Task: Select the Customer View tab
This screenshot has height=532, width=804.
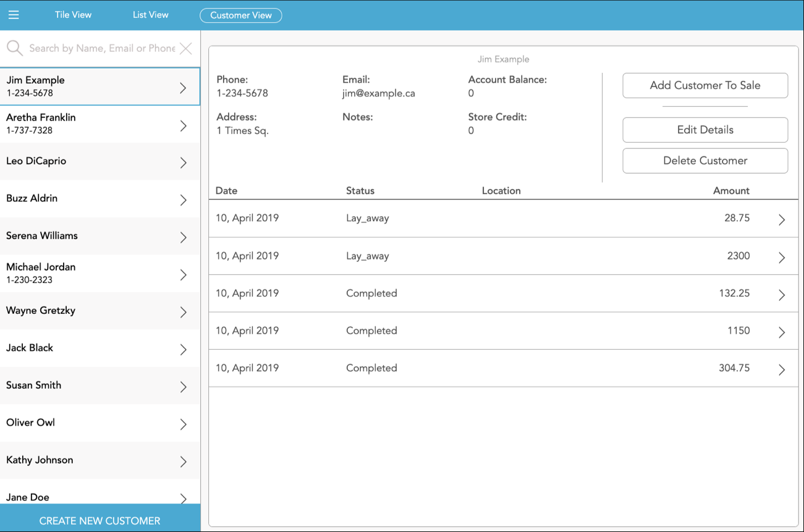Action: [240, 15]
